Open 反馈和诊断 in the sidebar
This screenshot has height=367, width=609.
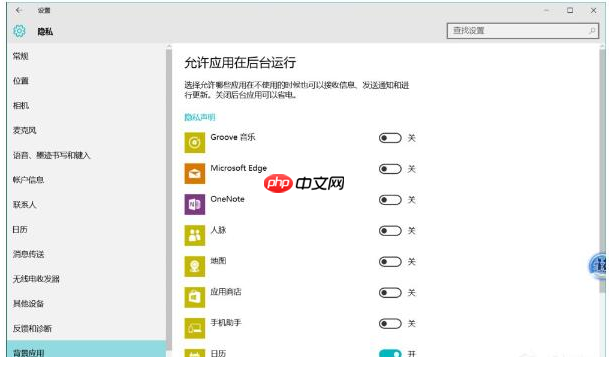coord(32,329)
